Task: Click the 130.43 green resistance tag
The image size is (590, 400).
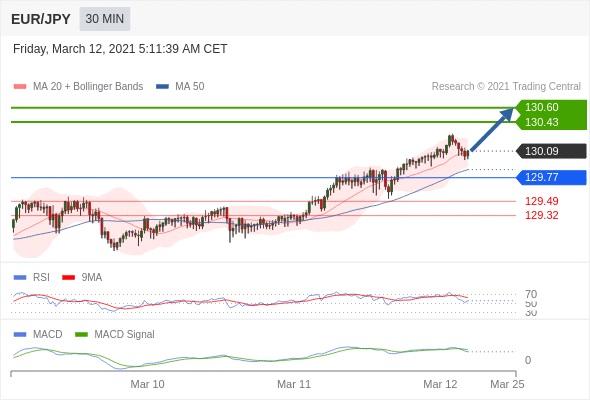Action: tap(551, 122)
